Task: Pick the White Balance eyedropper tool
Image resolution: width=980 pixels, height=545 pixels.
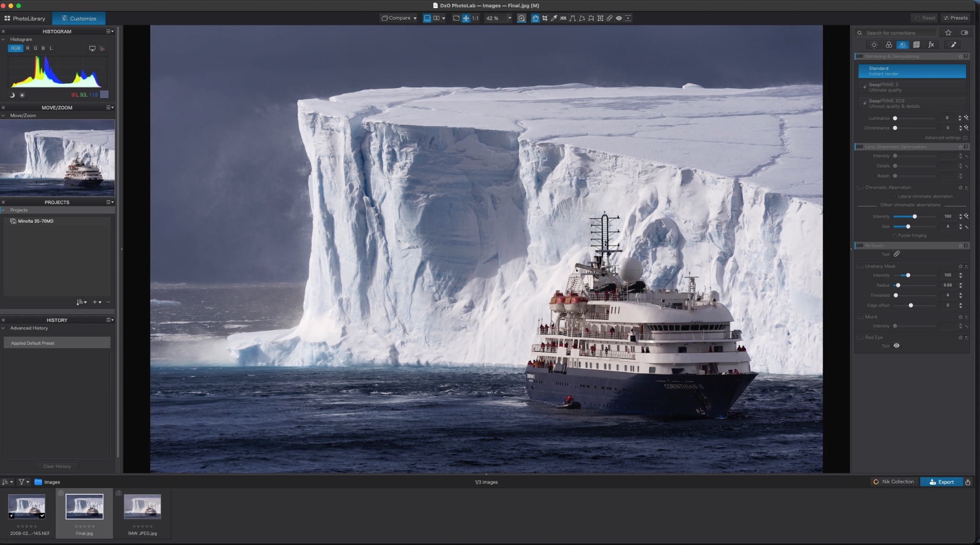Action: 554,18
